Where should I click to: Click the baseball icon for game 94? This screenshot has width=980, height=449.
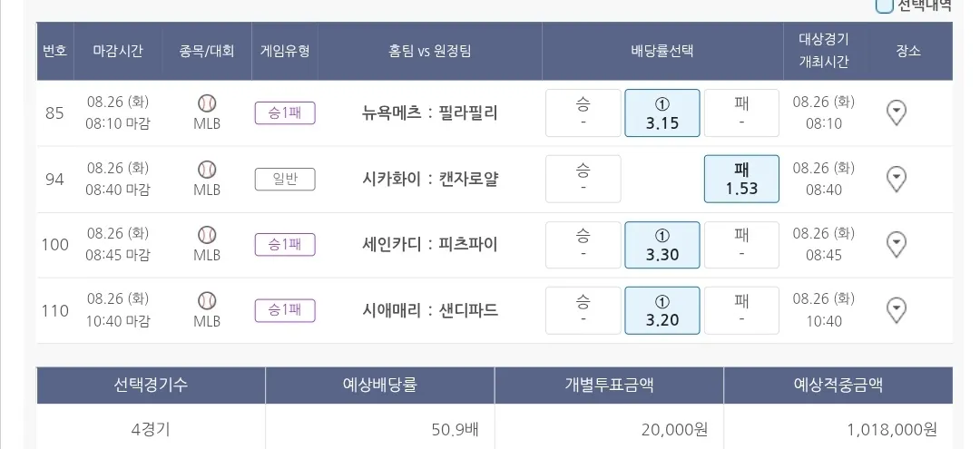tap(207, 169)
